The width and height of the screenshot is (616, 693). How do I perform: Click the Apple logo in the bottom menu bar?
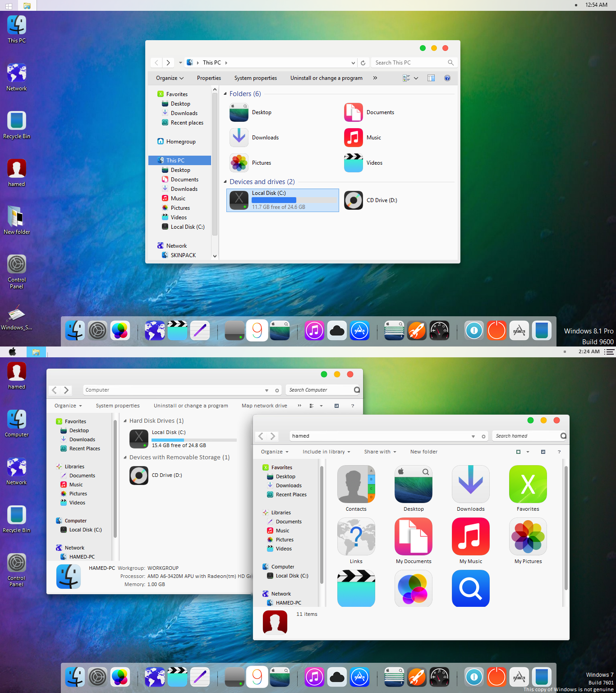coord(13,351)
